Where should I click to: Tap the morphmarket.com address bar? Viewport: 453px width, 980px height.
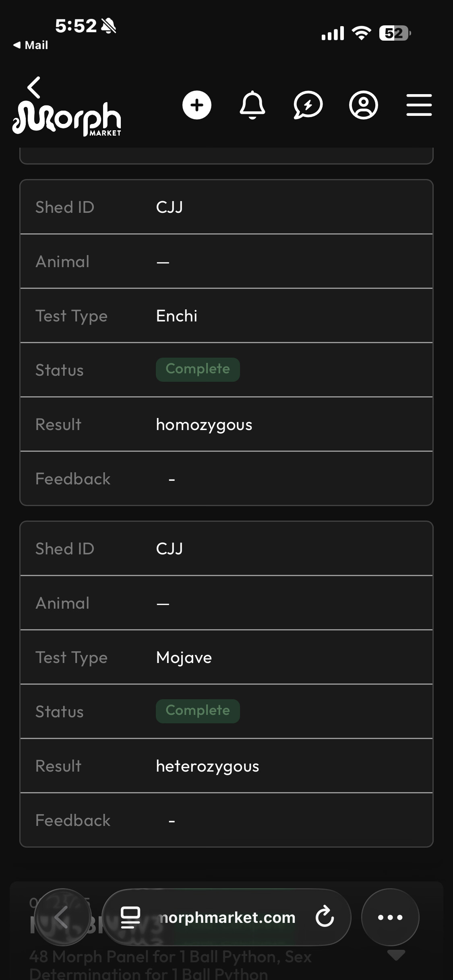point(227,917)
